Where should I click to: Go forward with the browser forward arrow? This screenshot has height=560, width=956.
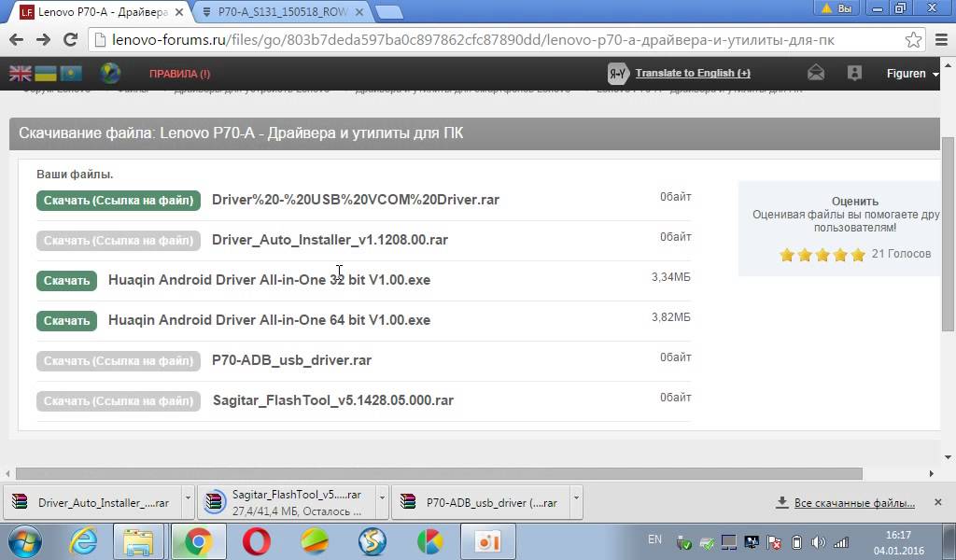43,39
